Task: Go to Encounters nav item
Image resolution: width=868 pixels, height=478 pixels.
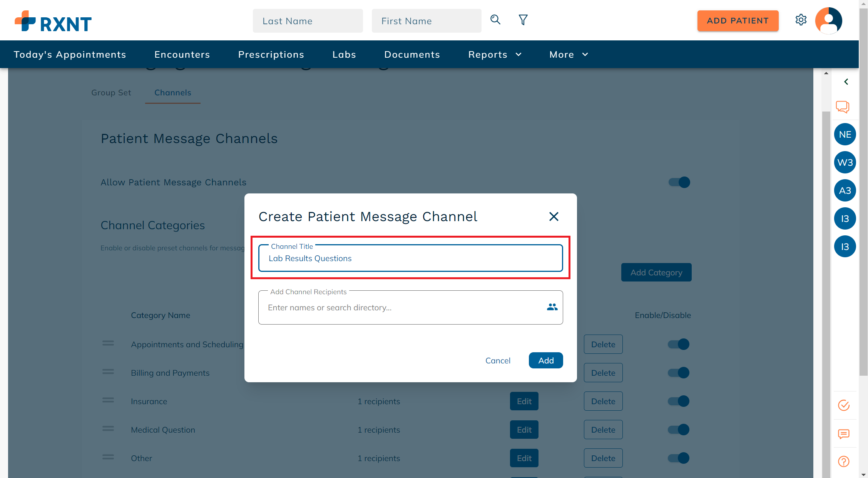Action: (x=182, y=55)
